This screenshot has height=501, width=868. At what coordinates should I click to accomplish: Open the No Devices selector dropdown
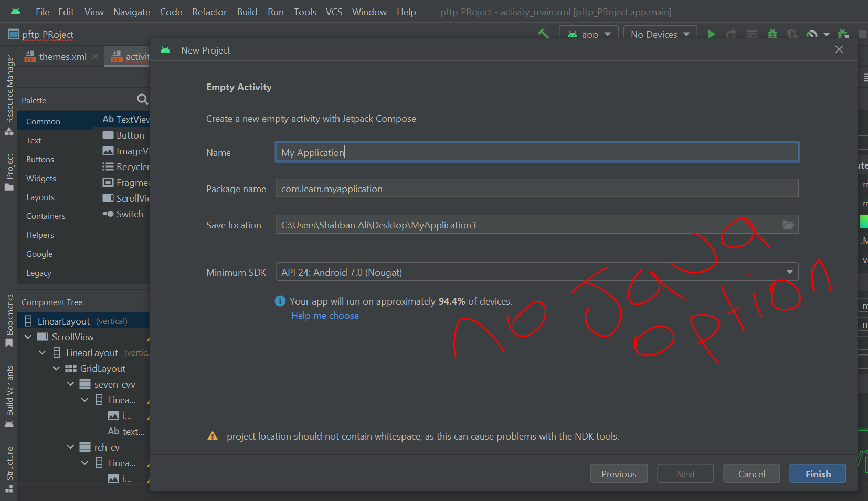tap(660, 34)
